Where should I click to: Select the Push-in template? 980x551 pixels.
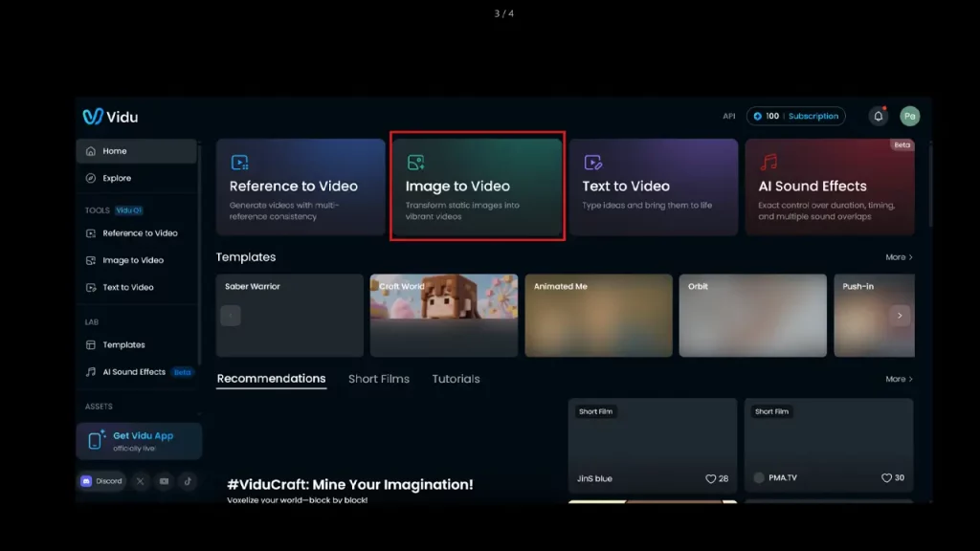click(875, 316)
